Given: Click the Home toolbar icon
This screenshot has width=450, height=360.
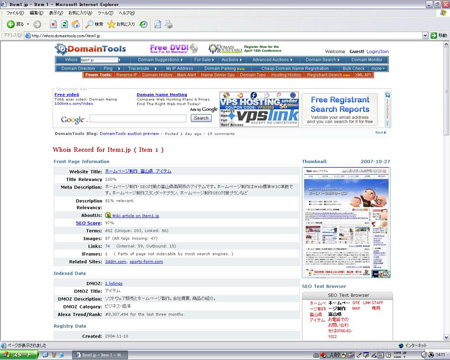Looking at the screenshot, I should (x=76, y=24).
